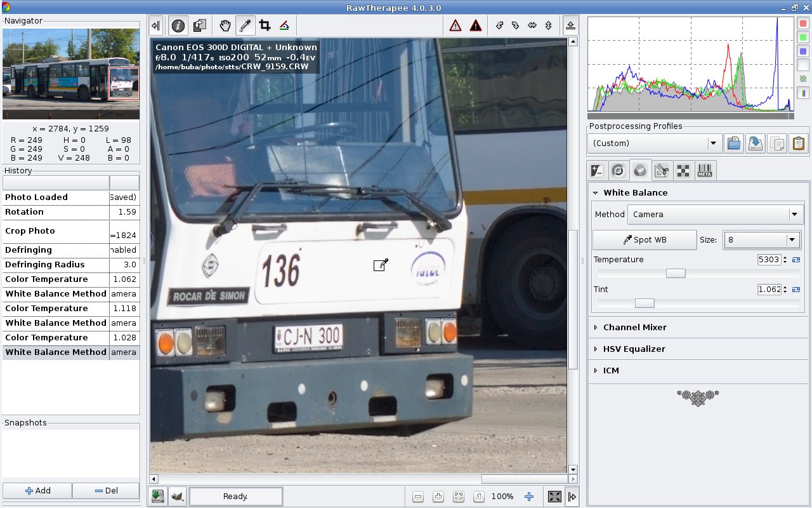Toggle fullscreen mode icon

[554, 497]
